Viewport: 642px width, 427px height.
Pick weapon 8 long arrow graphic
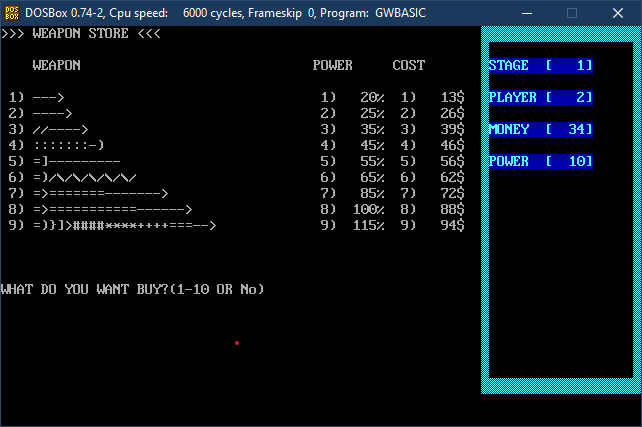pos(113,209)
